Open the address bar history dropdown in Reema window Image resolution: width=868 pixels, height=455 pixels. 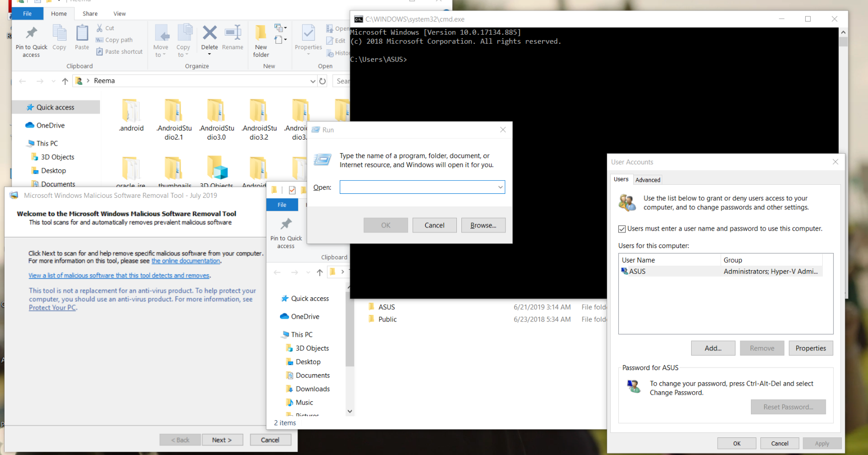pos(313,81)
